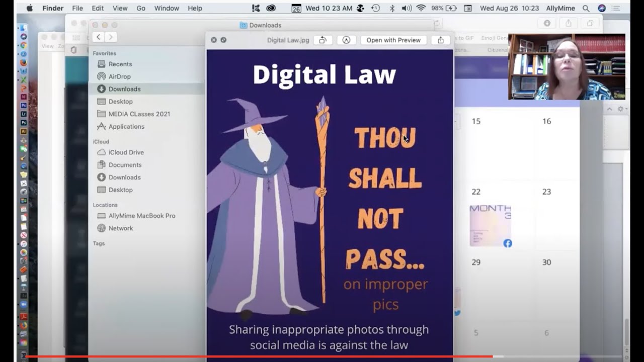
Task: Open Markup tool in Quick Look window
Action: (346, 40)
